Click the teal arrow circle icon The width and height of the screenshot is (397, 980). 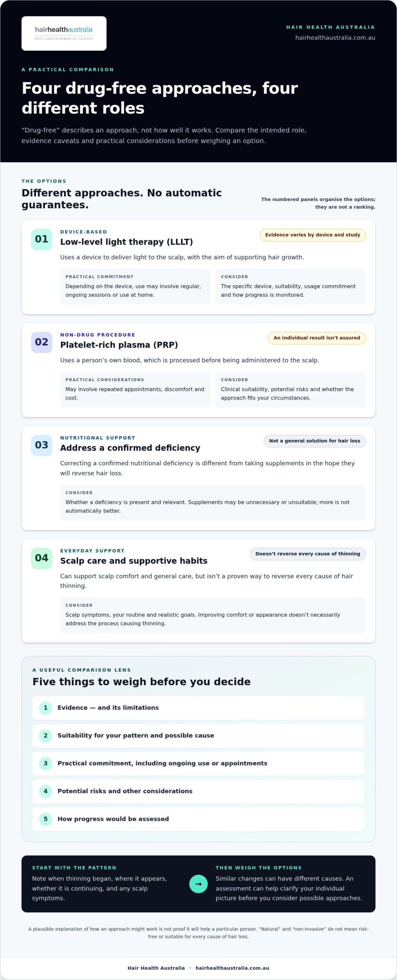[198, 884]
